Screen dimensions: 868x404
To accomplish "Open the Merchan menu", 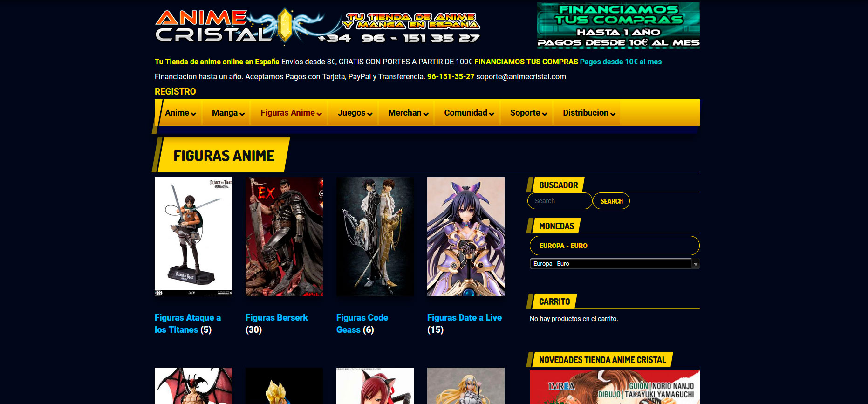I will pos(408,113).
